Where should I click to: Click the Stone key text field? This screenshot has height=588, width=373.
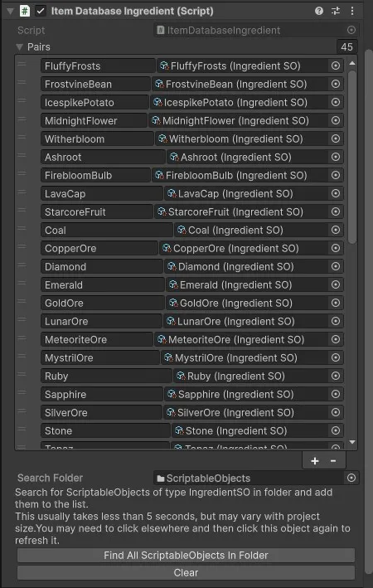coord(105,430)
